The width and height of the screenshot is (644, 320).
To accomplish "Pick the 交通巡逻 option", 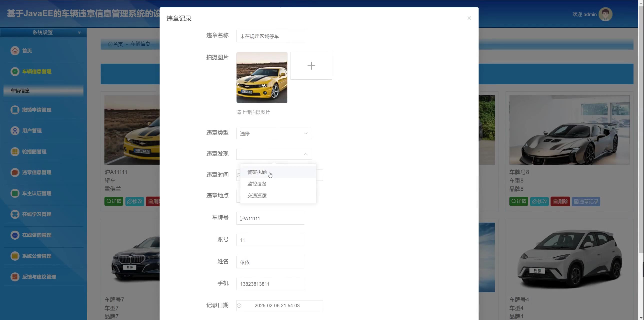I will (257, 196).
